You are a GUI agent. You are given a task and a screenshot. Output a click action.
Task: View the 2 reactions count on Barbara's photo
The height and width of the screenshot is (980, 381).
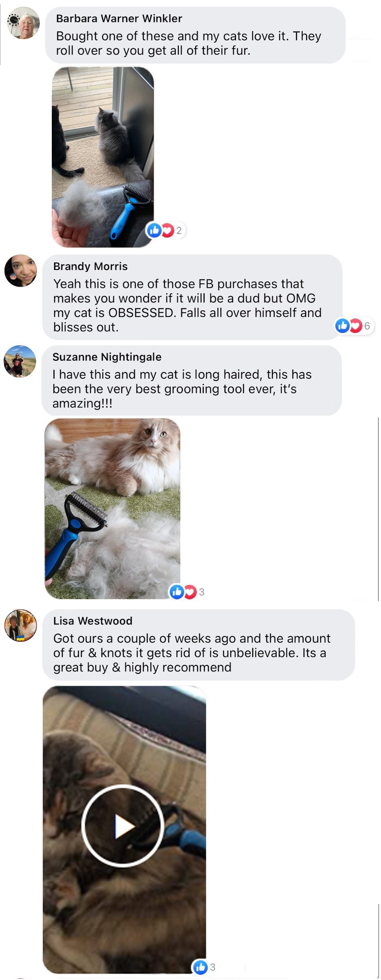point(179,231)
